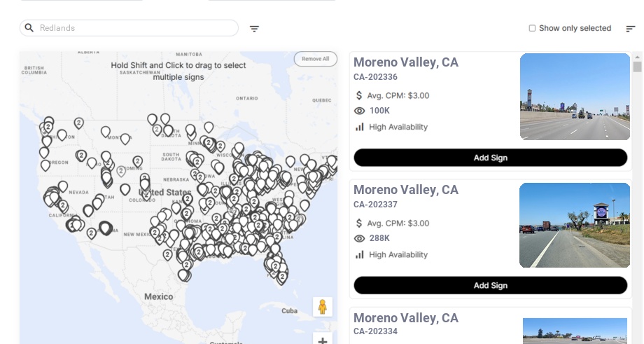644x344 pixels.
Task: Click the map pin near Mexico label
Action: 183,275
